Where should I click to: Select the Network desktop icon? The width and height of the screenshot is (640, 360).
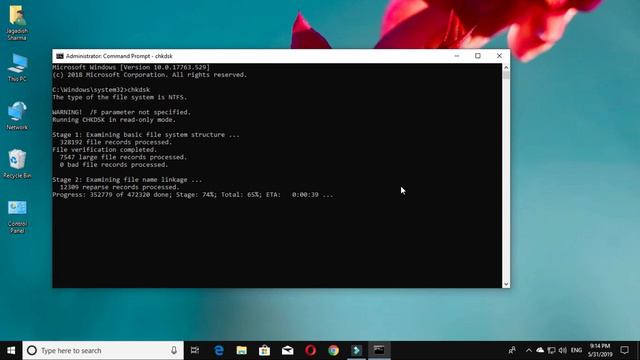point(17,116)
